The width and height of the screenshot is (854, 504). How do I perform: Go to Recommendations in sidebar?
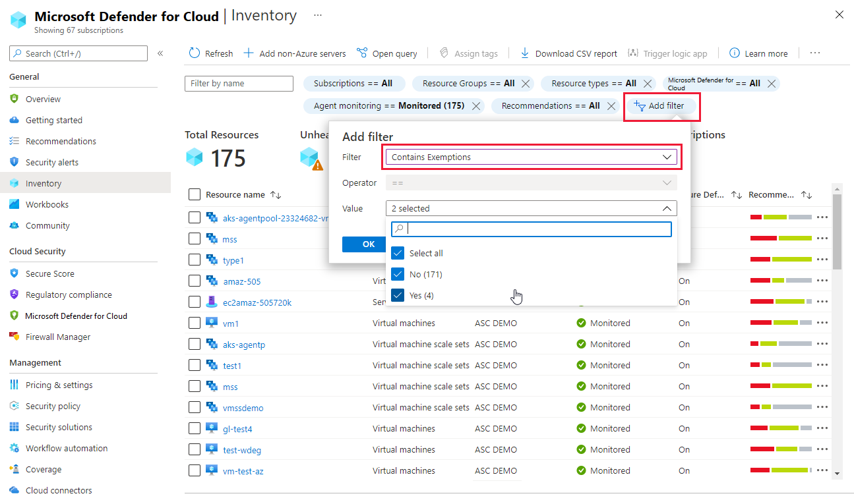click(61, 141)
